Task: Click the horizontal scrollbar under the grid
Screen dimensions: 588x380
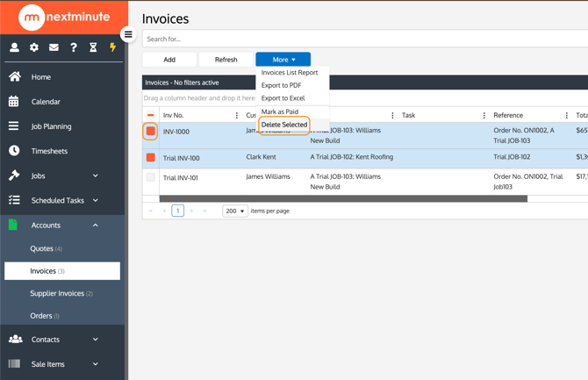Action: (342, 199)
